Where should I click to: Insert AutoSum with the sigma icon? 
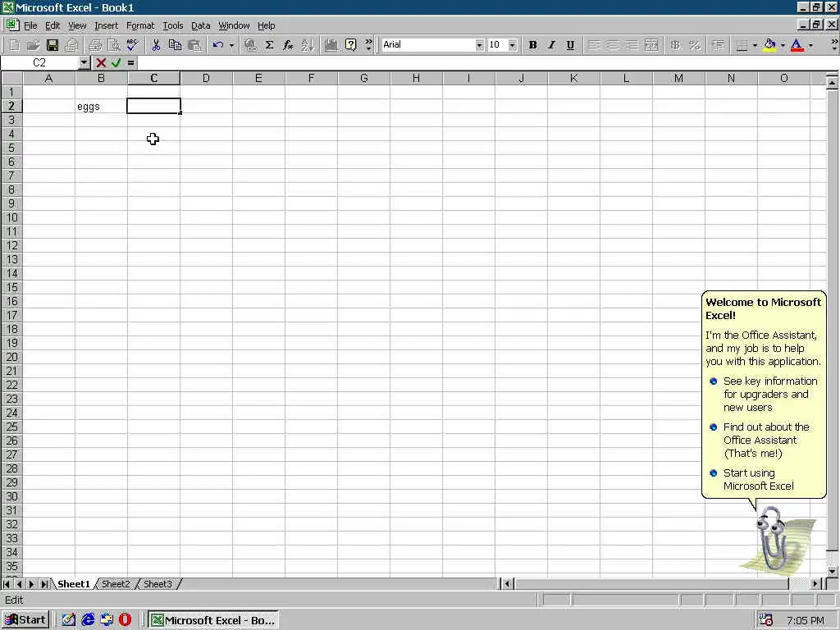269,45
